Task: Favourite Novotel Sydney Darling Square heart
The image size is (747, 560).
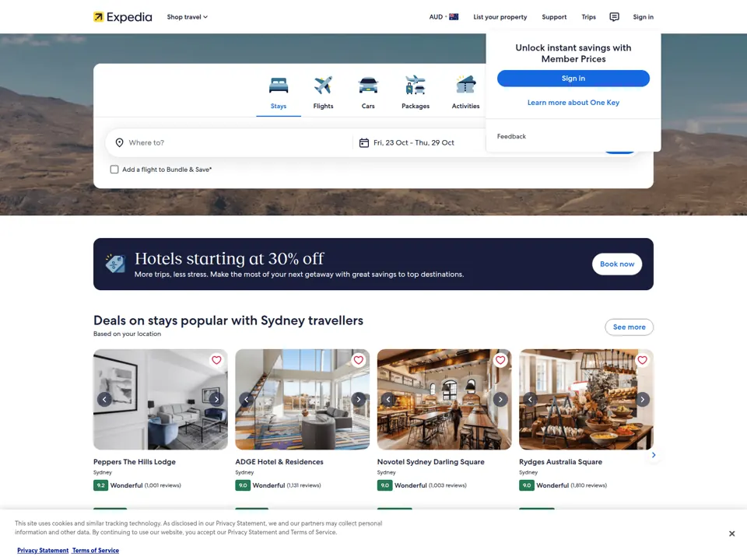Action: [500, 360]
